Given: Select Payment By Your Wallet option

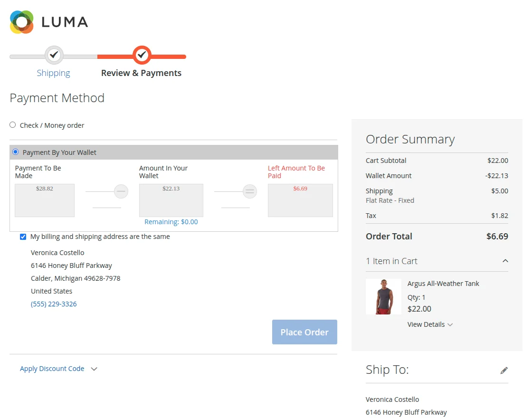Looking at the screenshot, I should click(x=16, y=152).
